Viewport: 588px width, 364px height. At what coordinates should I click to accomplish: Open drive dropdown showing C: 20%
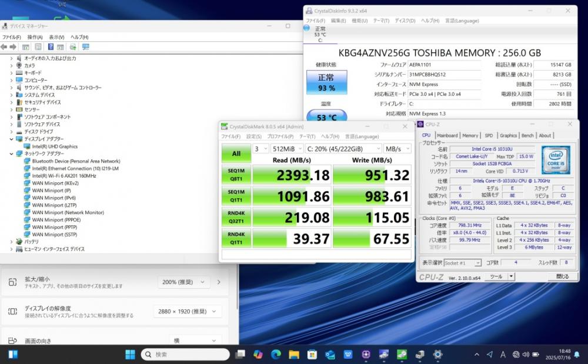click(343, 149)
